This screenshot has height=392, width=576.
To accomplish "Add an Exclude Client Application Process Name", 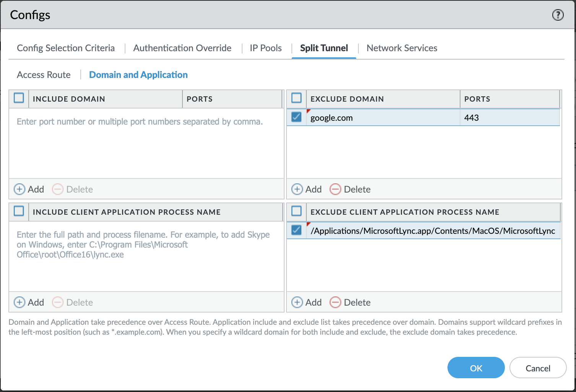I will (306, 302).
